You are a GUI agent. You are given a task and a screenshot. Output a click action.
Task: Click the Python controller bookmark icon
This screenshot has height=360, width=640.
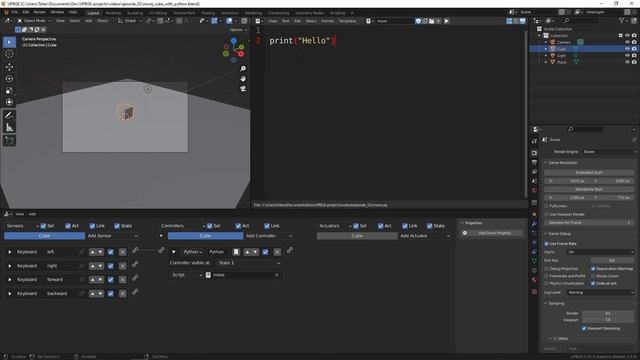[x=236, y=252]
